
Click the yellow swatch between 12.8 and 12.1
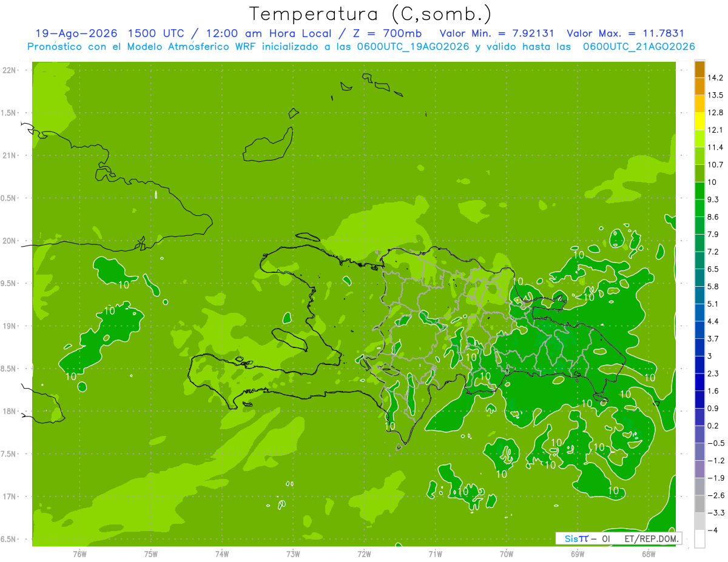point(699,121)
